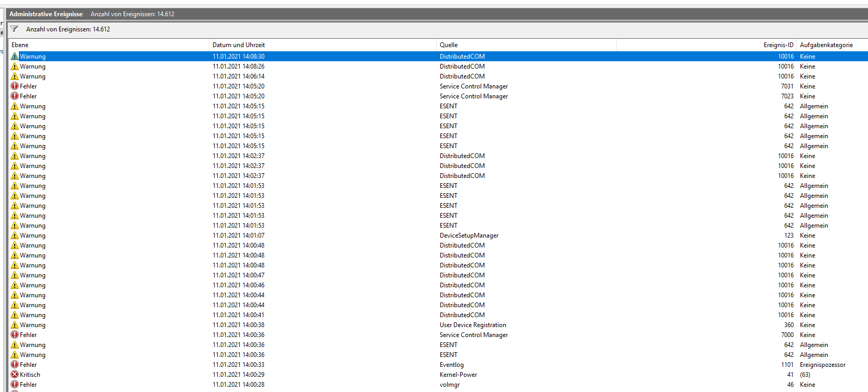Click warning icon of 14:00:41 event
Screen dimensions: 868x392
tap(15, 315)
